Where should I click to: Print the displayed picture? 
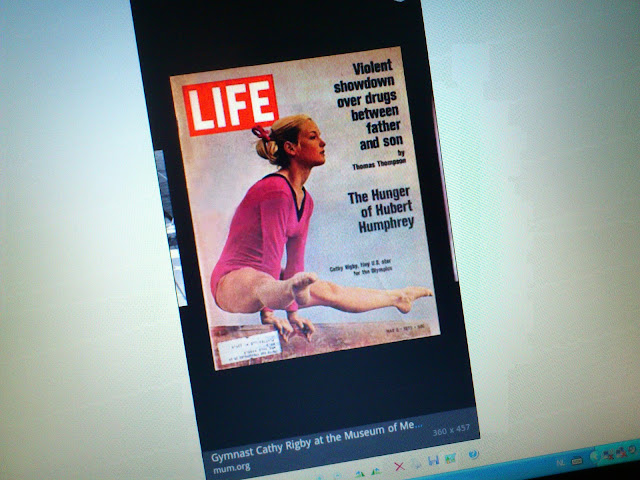point(416,464)
